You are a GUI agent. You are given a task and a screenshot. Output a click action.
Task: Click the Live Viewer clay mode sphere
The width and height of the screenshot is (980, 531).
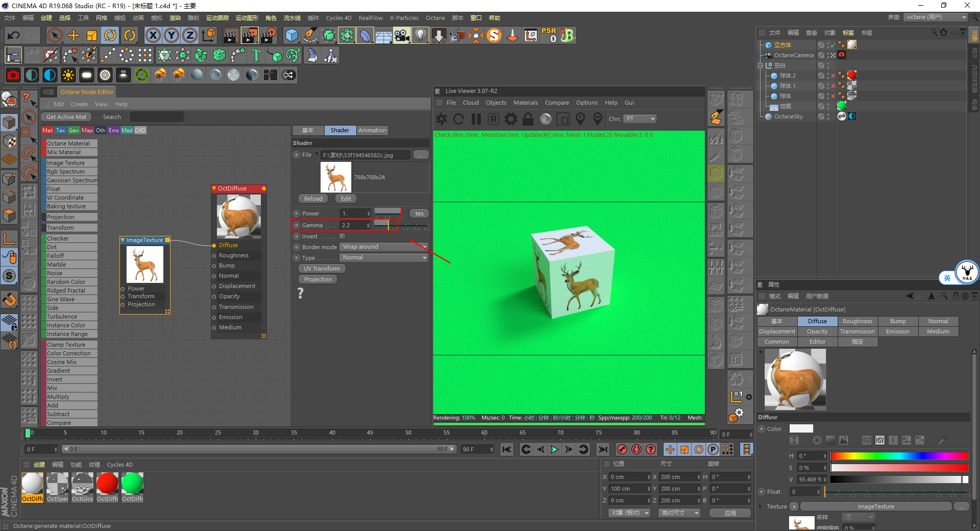[x=546, y=119]
